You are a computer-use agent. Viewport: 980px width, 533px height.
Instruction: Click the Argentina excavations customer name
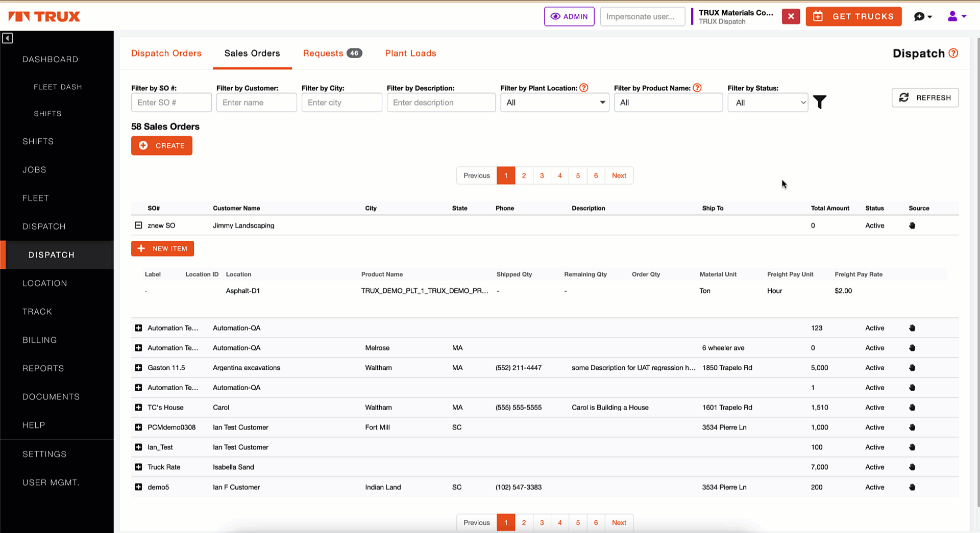pos(247,368)
